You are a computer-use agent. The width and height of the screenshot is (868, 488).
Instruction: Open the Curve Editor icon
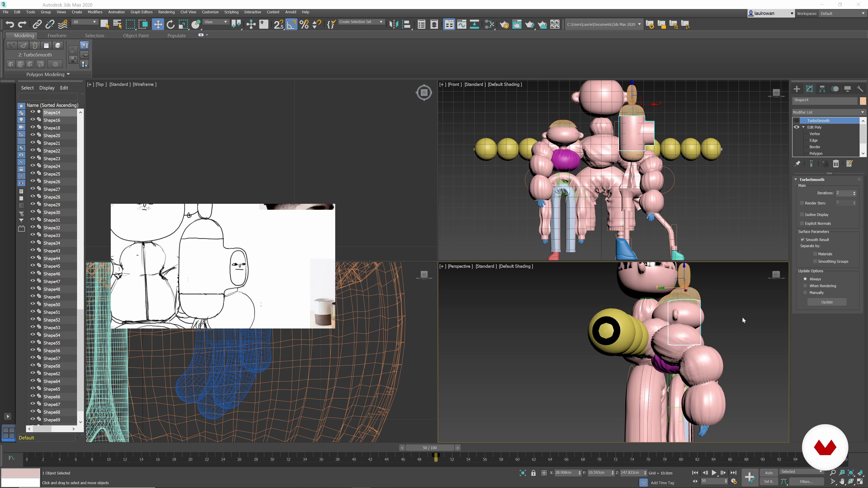tap(462, 24)
